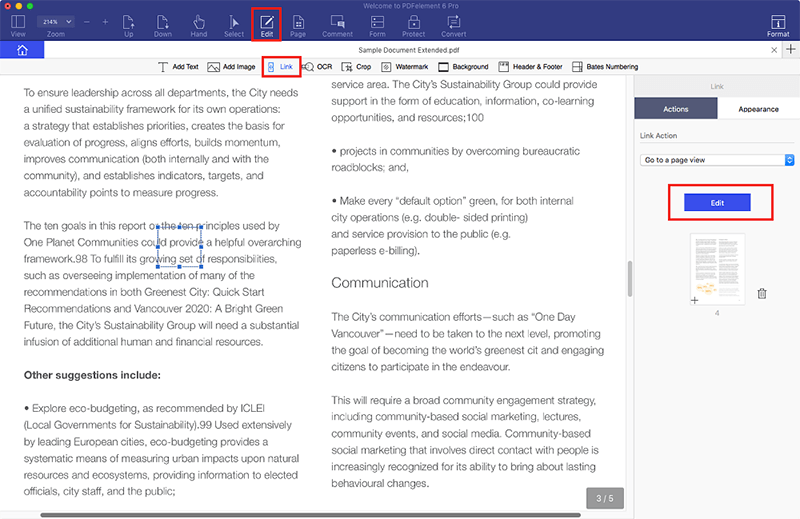Go to the Home screen
Screen dimensions: 800x519
pyautogui.click(x=22, y=50)
